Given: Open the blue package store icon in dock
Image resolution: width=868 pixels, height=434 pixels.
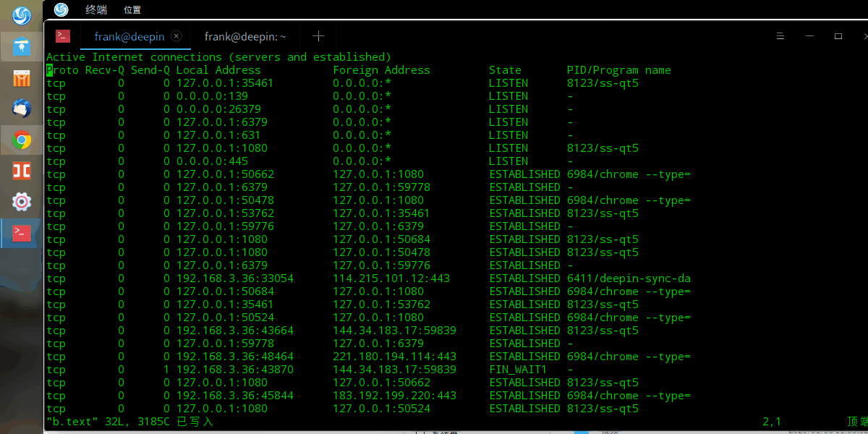Looking at the screenshot, I should point(22,47).
